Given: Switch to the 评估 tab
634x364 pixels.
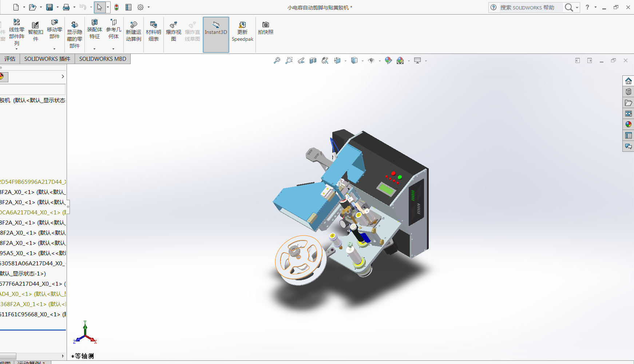Looking at the screenshot, I should [x=10, y=59].
